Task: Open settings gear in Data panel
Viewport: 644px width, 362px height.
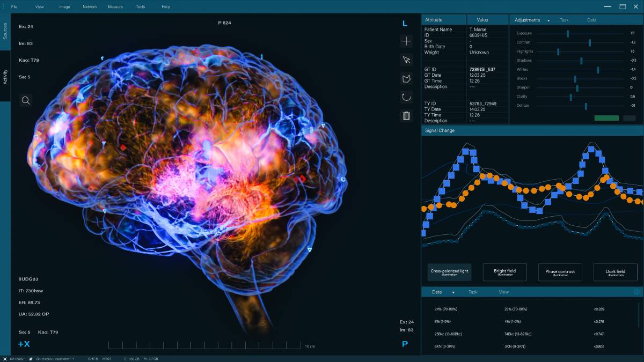Action: coord(637,292)
